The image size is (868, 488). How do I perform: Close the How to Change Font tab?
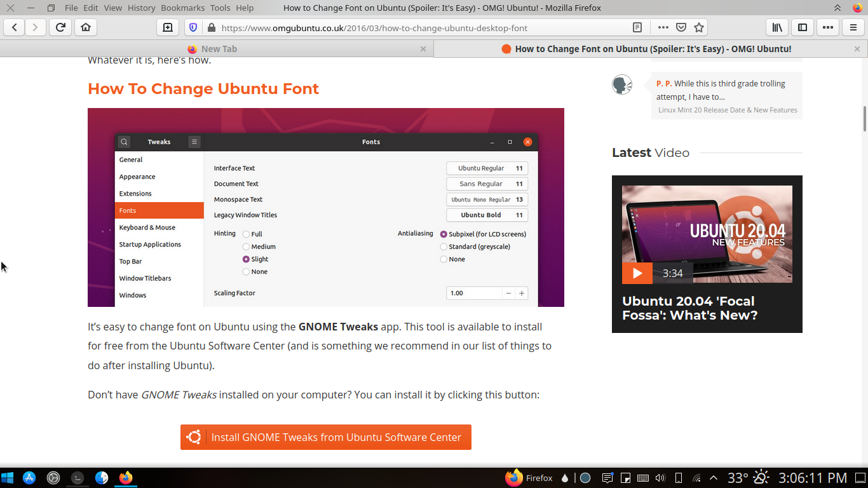pos(857,49)
